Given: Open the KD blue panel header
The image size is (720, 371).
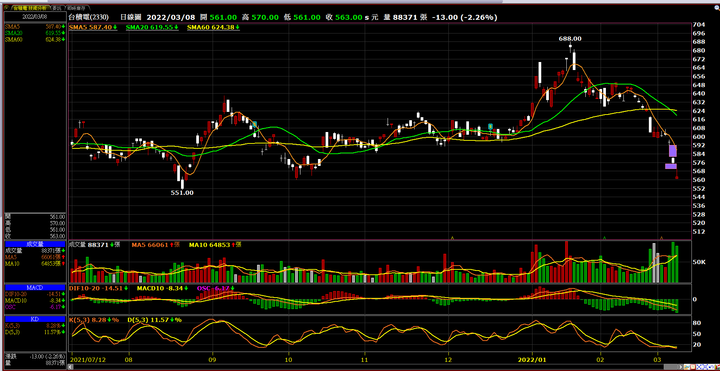Looking at the screenshot, I should pyautogui.click(x=34, y=318).
